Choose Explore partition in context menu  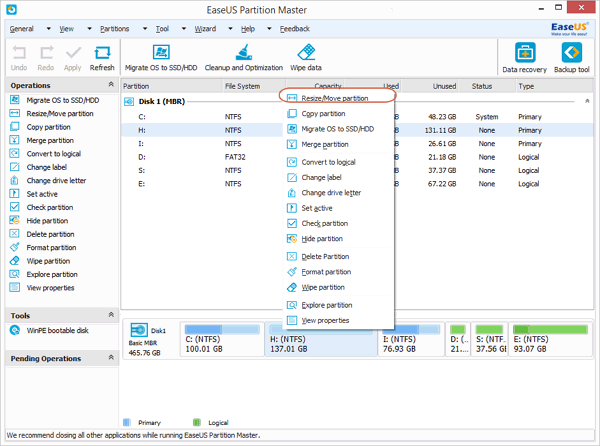[x=338, y=305]
